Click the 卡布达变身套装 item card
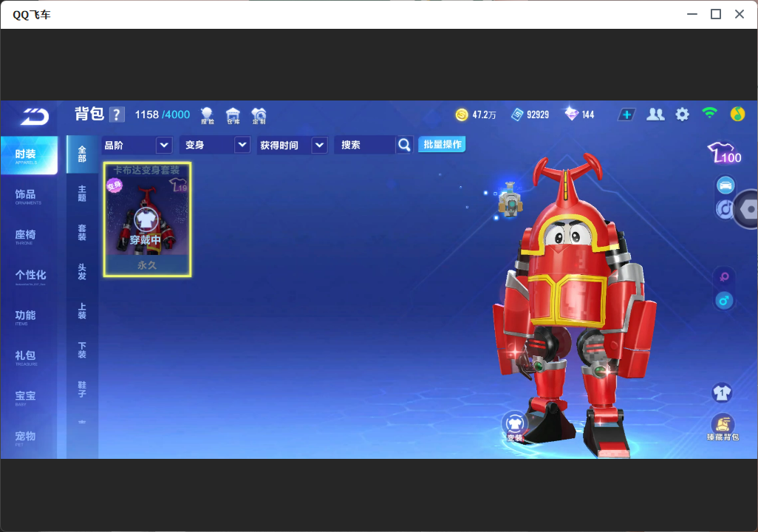The height and width of the screenshot is (532, 758). coord(147,219)
